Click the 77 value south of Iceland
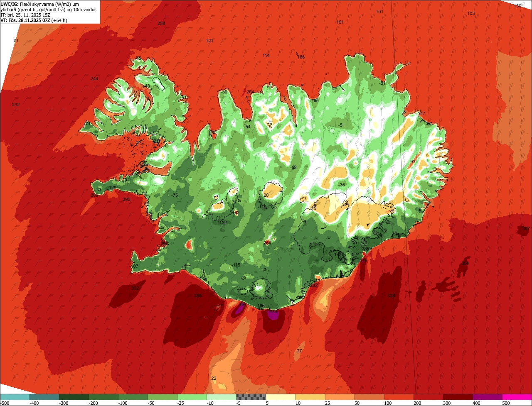 click(x=299, y=351)
